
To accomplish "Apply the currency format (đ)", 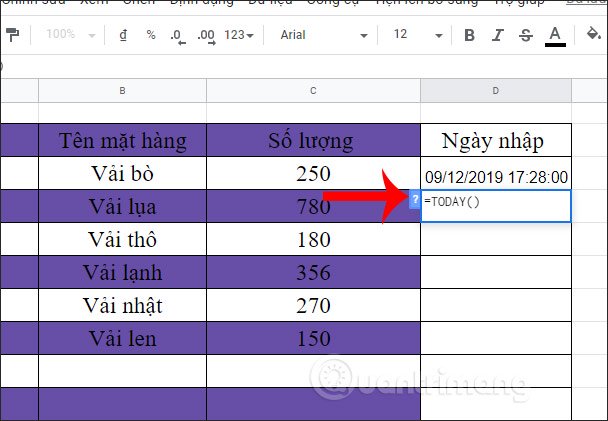I will (x=123, y=35).
